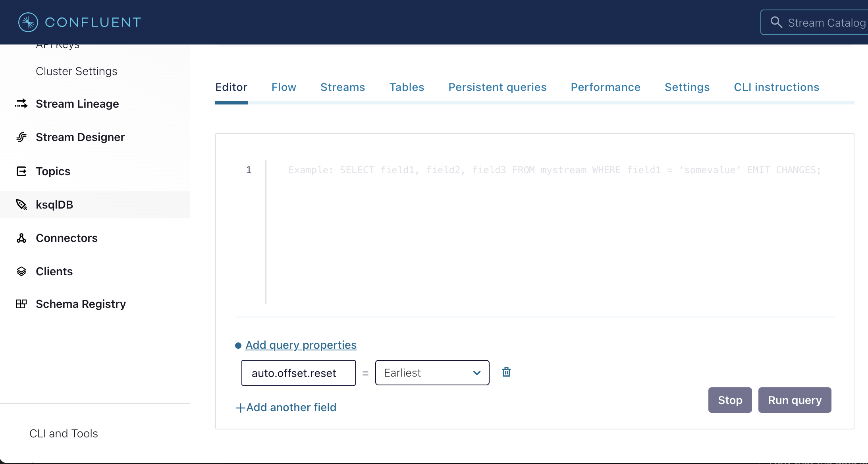The width and height of the screenshot is (868, 464).
Task: Click the blue dot next to Add query properties
Action: (238, 346)
